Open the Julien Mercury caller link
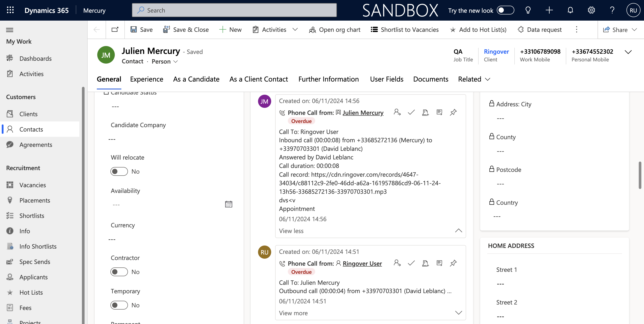The height and width of the screenshot is (324, 644). point(363,113)
